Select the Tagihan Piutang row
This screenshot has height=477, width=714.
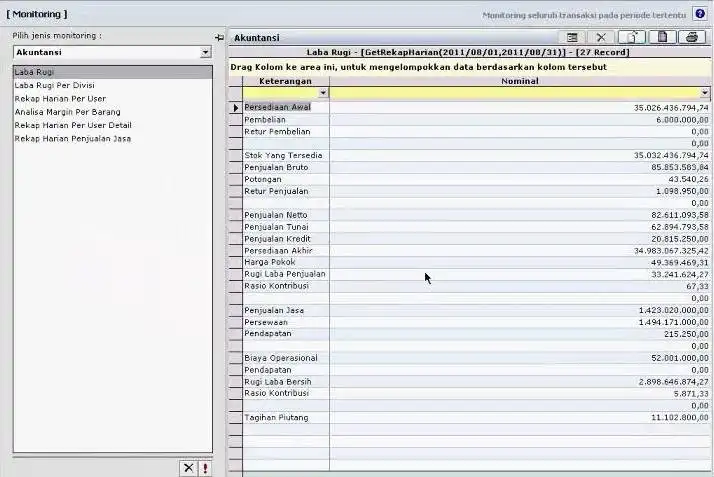469,417
